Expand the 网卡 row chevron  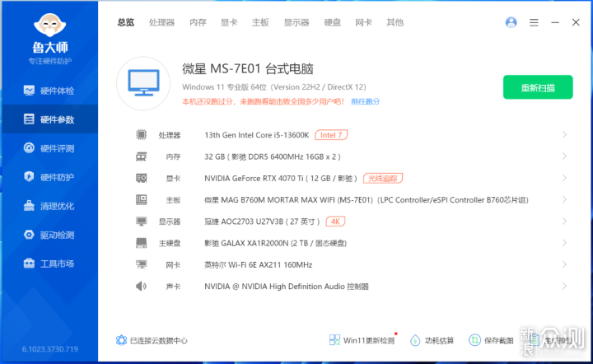point(564,264)
